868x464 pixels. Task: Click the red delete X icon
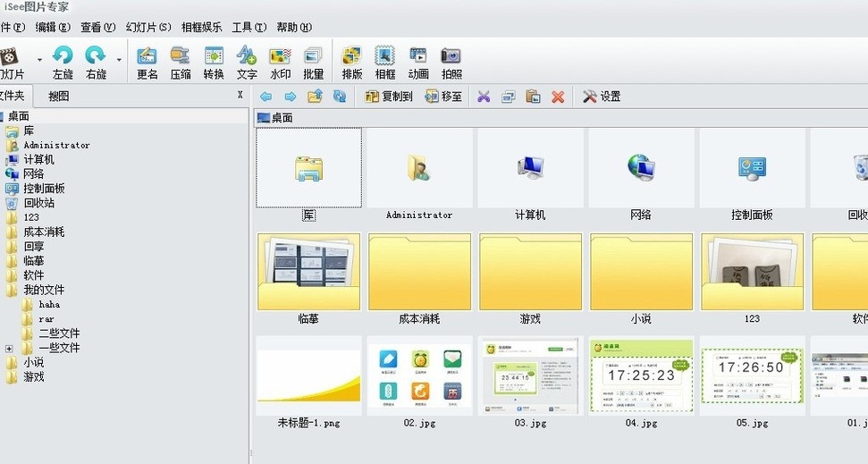tap(558, 97)
